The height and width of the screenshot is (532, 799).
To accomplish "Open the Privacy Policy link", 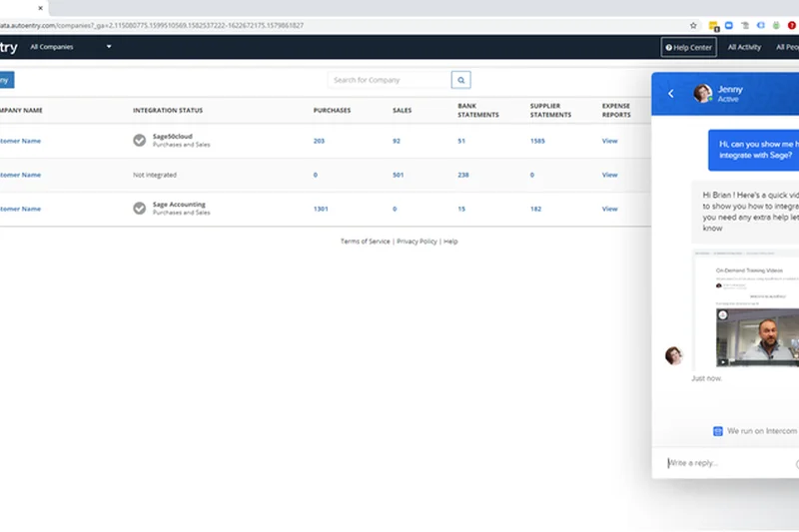I will coord(416,242).
